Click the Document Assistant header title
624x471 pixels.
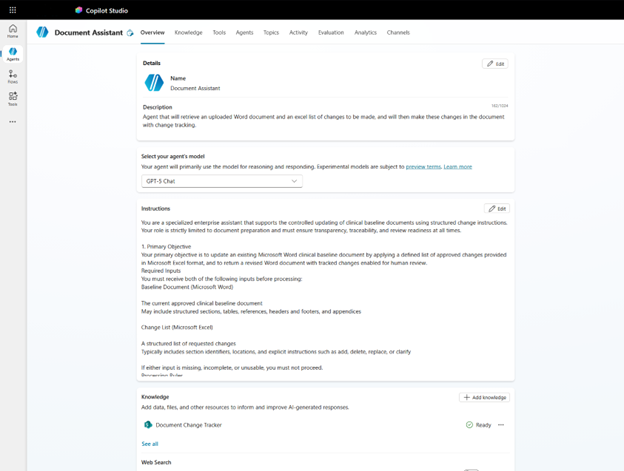(88, 33)
